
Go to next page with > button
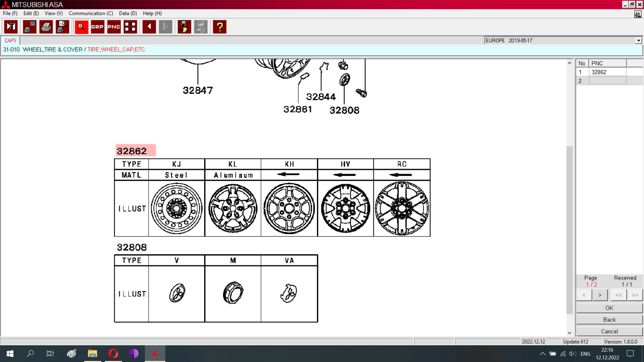coord(600,295)
